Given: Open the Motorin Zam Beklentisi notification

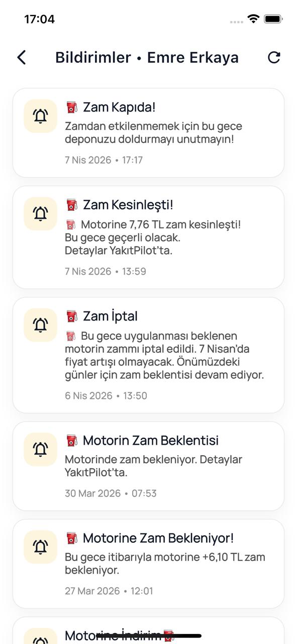Looking at the screenshot, I should pyautogui.click(x=148, y=466).
